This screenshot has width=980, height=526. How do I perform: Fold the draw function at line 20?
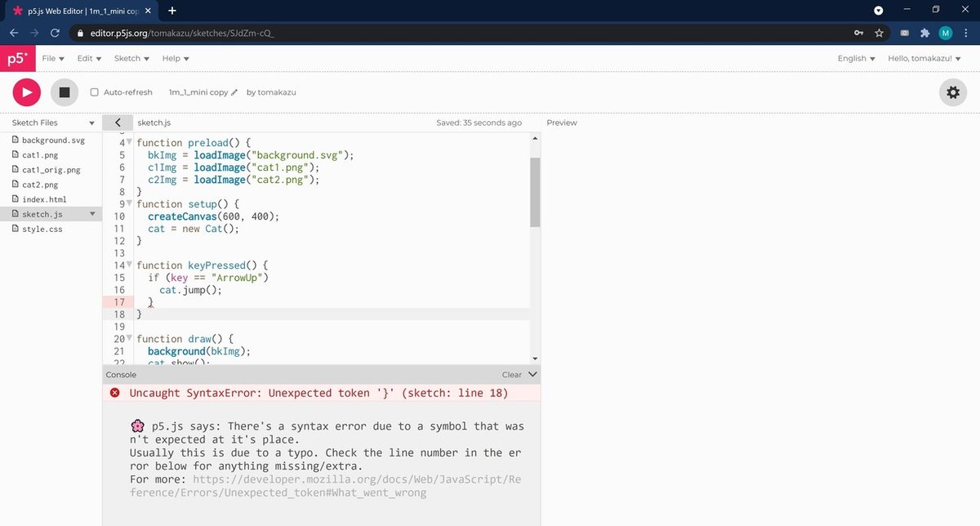(x=129, y=338)
